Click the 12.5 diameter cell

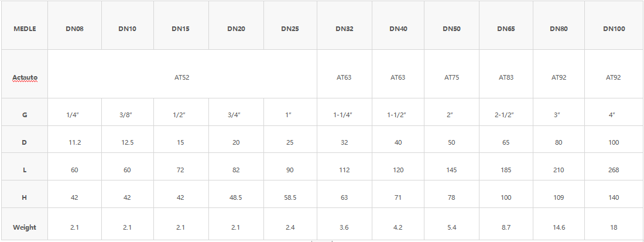[127, 142]
